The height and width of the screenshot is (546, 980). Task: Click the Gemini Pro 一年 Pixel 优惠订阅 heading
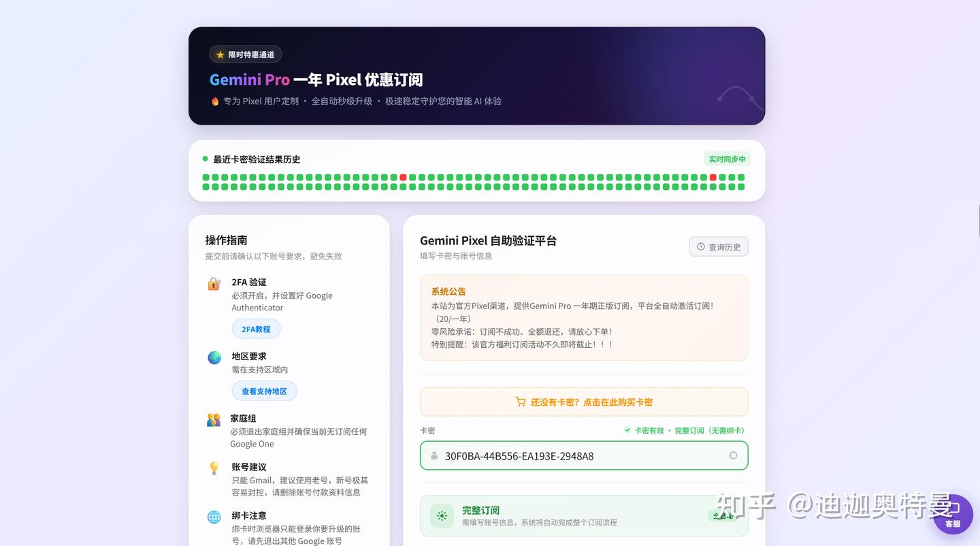tap(316, 80)
